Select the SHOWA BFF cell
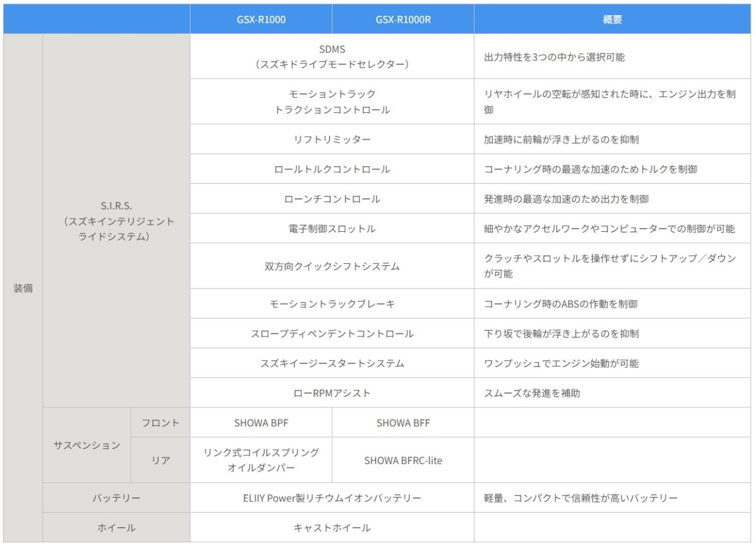 click(403, 423)
